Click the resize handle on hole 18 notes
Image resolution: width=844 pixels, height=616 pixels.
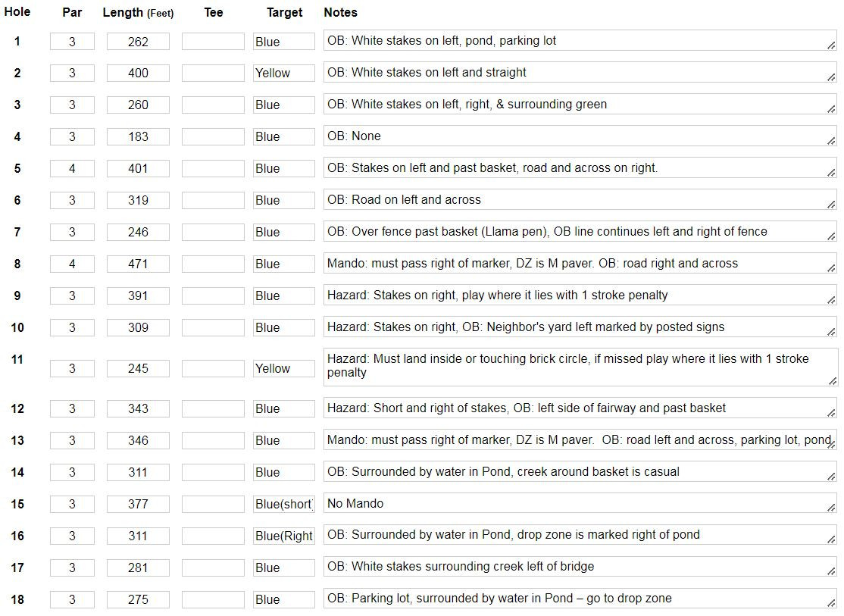[x=832, y=604]
